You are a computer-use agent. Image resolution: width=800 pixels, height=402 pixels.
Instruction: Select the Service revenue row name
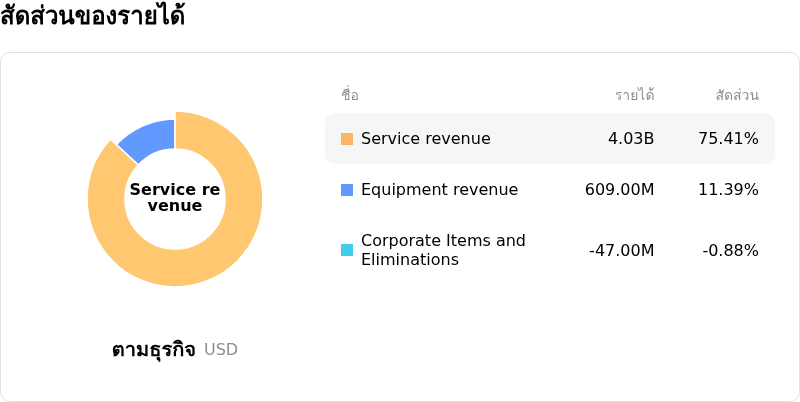426,139
